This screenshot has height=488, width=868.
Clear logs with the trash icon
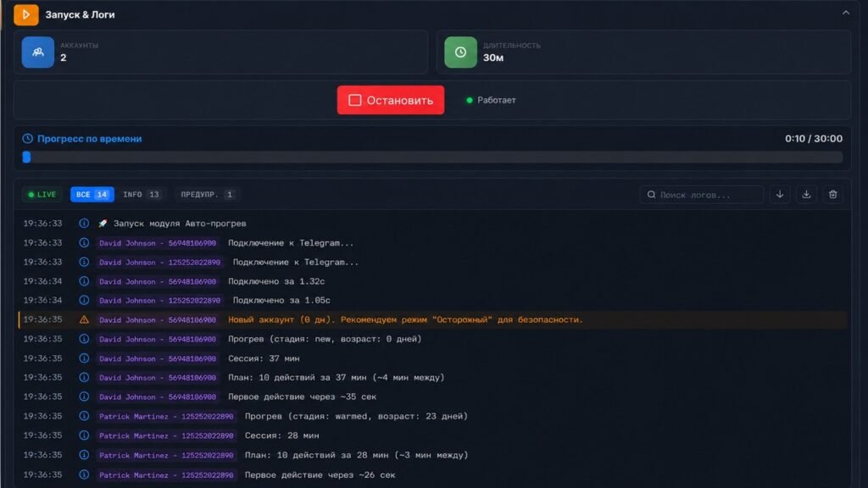pos(832,195)
